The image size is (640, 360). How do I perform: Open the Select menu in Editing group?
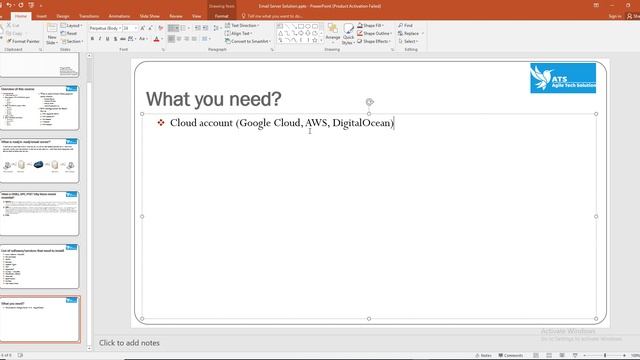408,41
